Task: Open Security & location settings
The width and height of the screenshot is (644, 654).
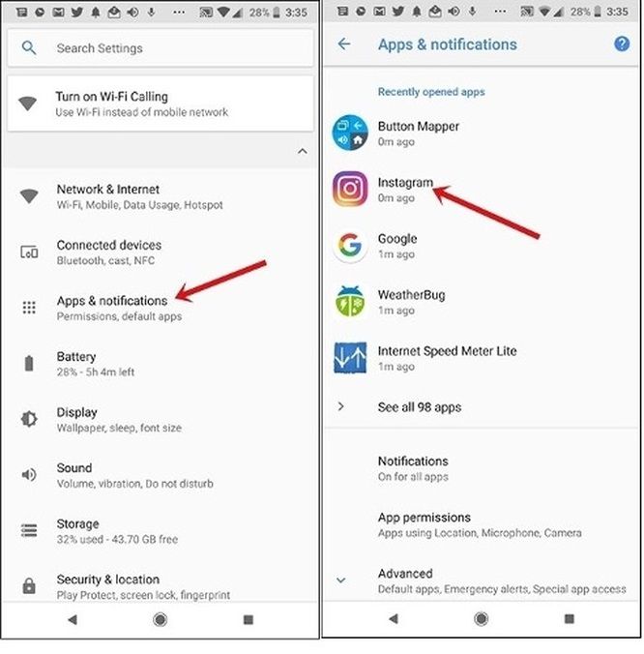Action: [x=161, y=586]
